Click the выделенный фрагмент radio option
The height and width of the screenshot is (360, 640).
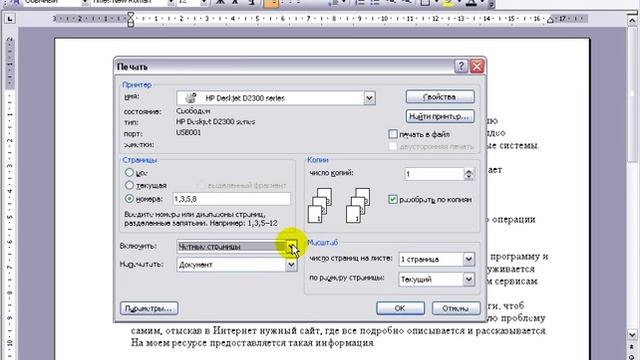click(201, 185)
